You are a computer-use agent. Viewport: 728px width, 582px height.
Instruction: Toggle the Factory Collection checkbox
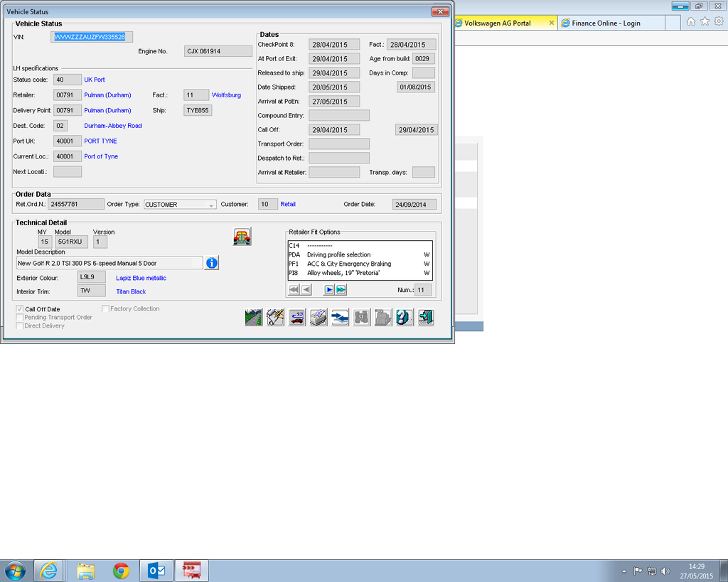(105, 308)
